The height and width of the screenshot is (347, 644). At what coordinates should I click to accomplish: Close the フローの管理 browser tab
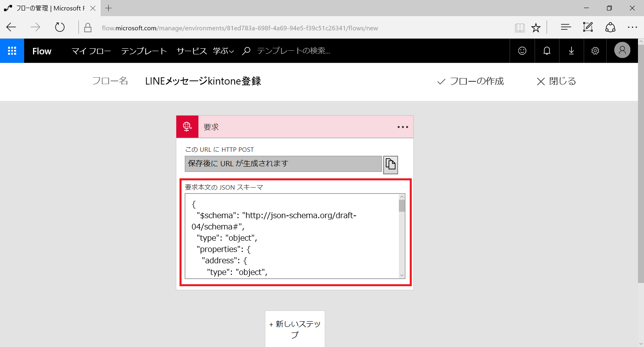click(93, 8)
